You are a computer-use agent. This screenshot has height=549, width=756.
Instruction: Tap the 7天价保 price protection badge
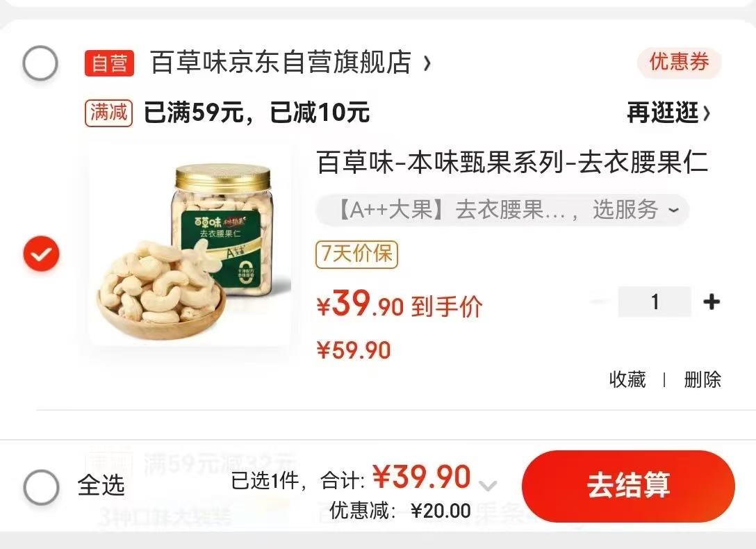356,254
